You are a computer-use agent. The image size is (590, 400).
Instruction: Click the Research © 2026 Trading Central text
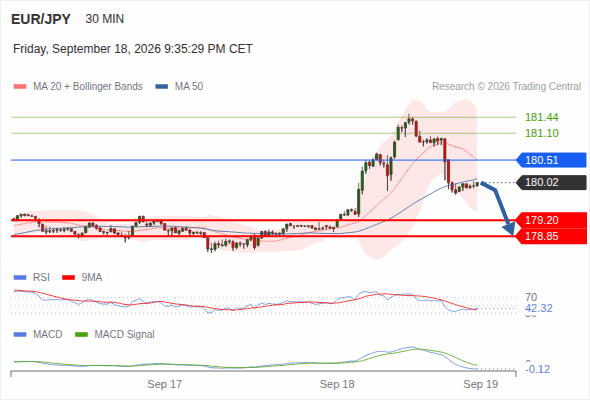(506, 87)
